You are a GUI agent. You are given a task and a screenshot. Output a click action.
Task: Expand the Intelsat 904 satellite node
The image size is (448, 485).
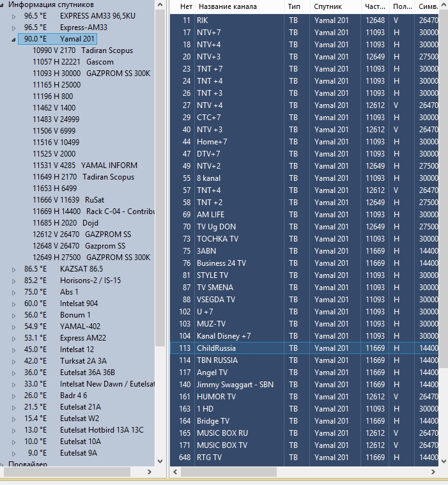point(14,304)
